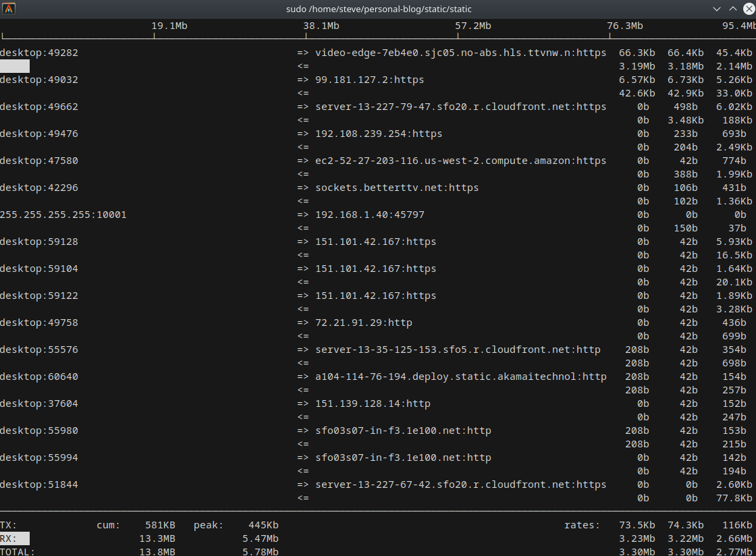Click sockets.betterttv.net:https host
Viewport: 756px width, 556px height.
[x=397, y=188]
